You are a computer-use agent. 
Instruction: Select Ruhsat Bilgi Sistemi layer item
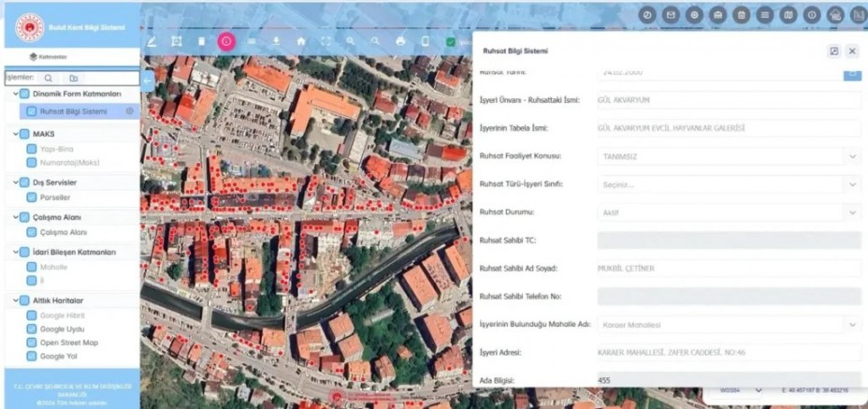point(73,111)
